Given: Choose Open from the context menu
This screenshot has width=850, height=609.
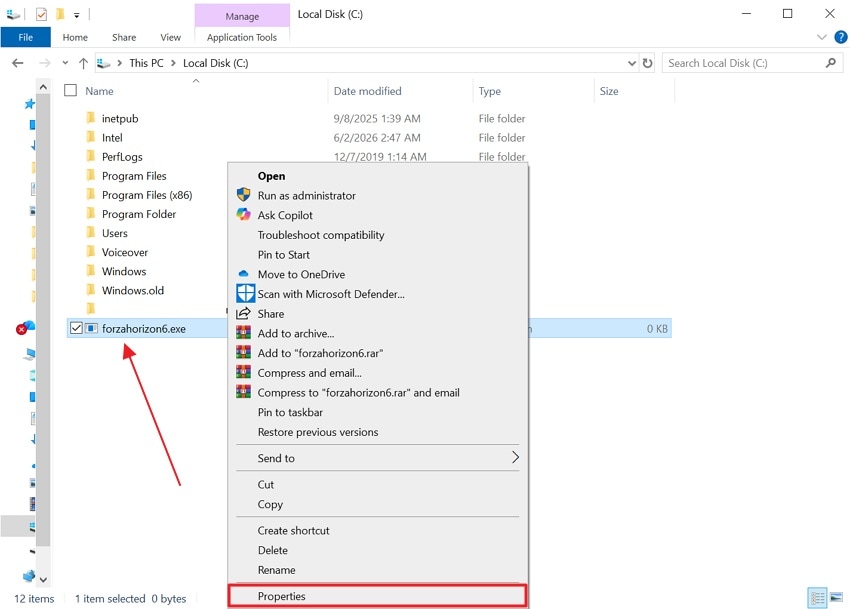Looking at the screenshot, I should 377,176.
